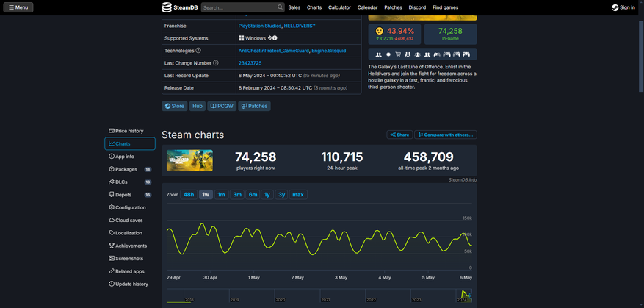Click the Last Change Number help icon
This screenshot has width=644, height=308.
(216, 63)
